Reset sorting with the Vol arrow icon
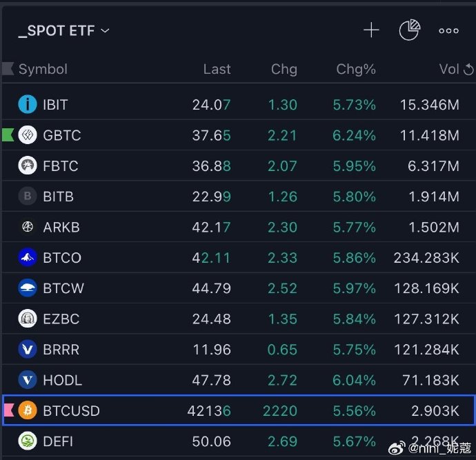Screen dimensions: 476x460 (468, 70)
